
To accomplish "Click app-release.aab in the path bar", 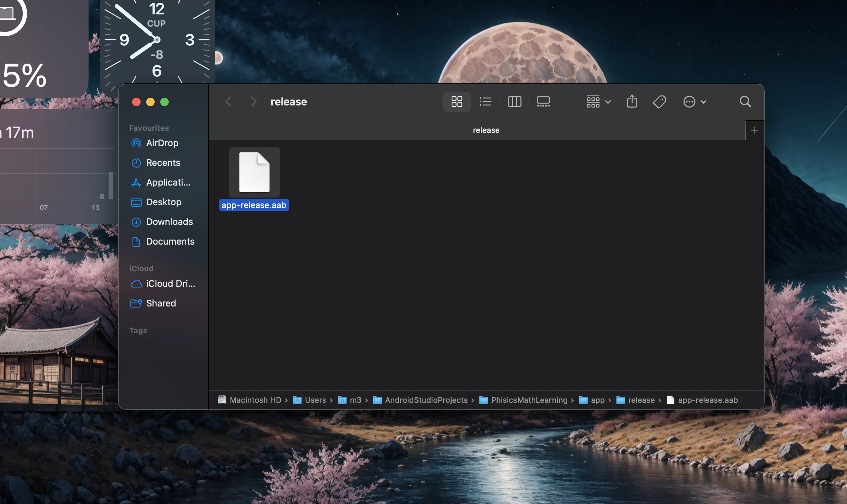I will (x=702, y=400).
